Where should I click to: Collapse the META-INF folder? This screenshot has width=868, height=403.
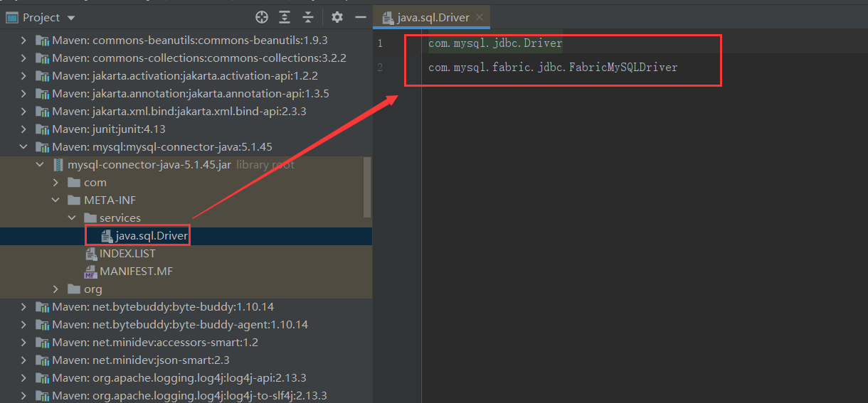click(x=56, y=200)
